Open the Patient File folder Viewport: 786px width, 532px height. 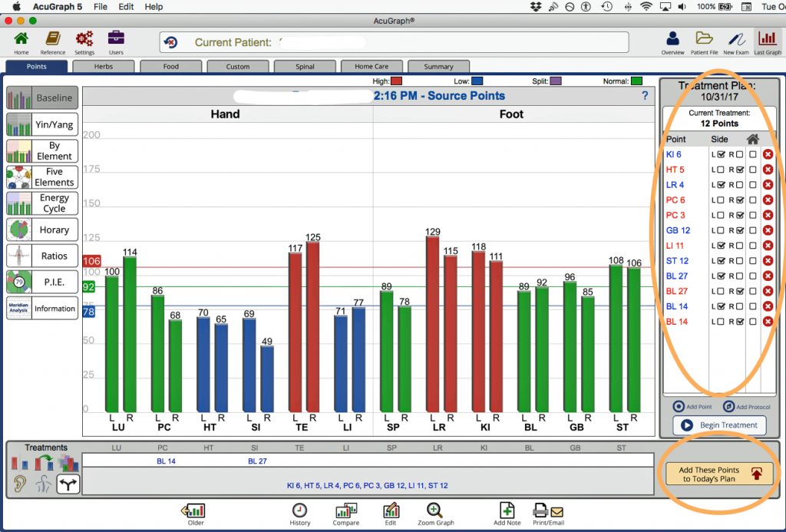pyautogui.click(x=704, y=43)
